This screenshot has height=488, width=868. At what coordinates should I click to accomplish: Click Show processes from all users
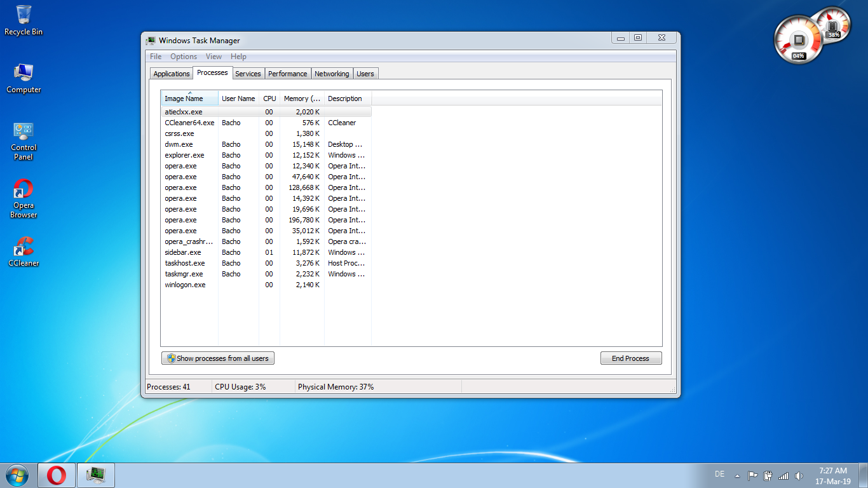pos(218,358)
